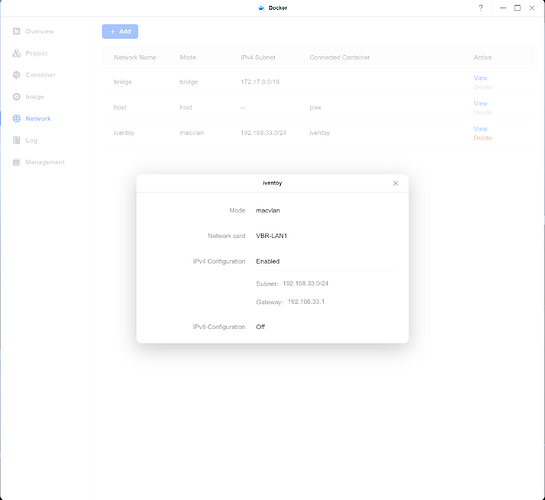Click the Connected Container column header

[x=340, y=57]
